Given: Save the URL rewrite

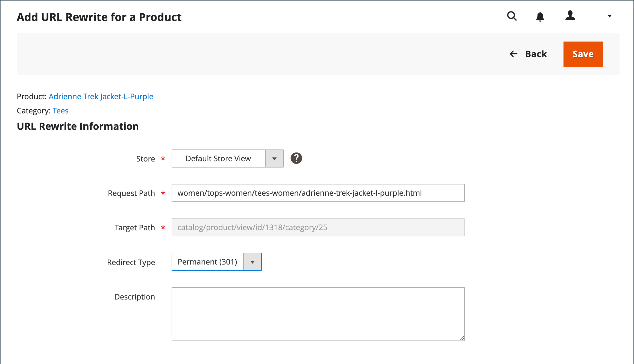Looking at the screenshot, I should coord(583,54).
